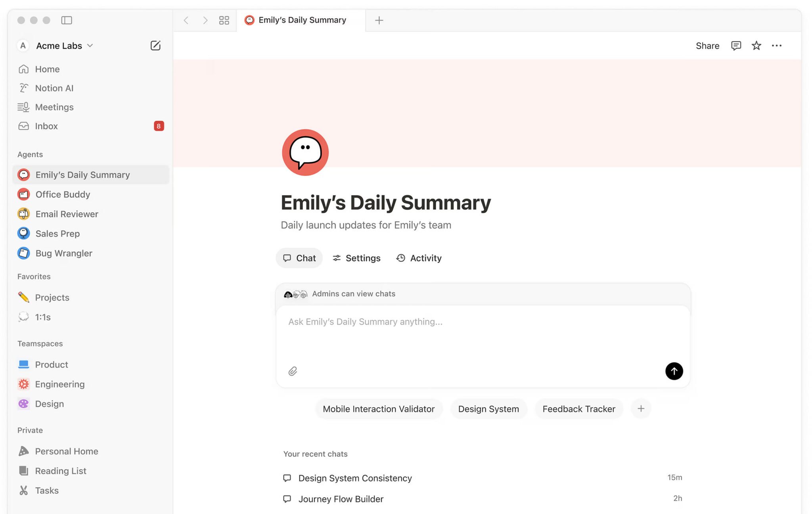Open Notion AI from the sidebar

tap(54, 88)
